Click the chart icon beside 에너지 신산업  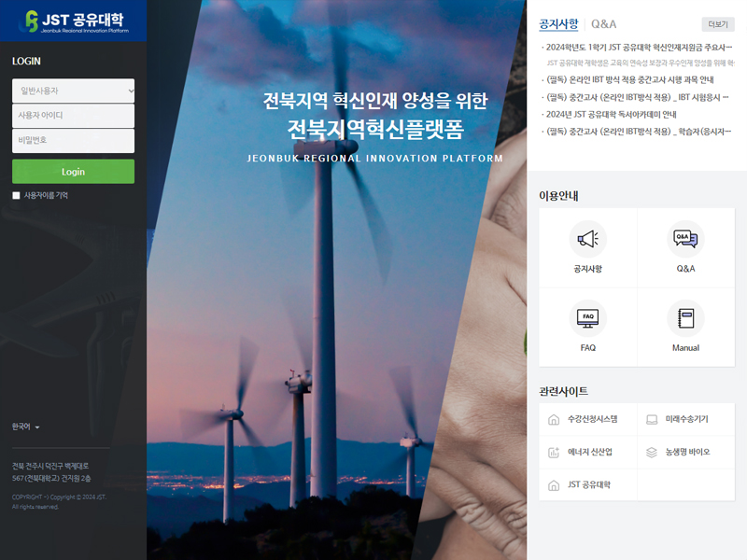click(x=554, y=453)
